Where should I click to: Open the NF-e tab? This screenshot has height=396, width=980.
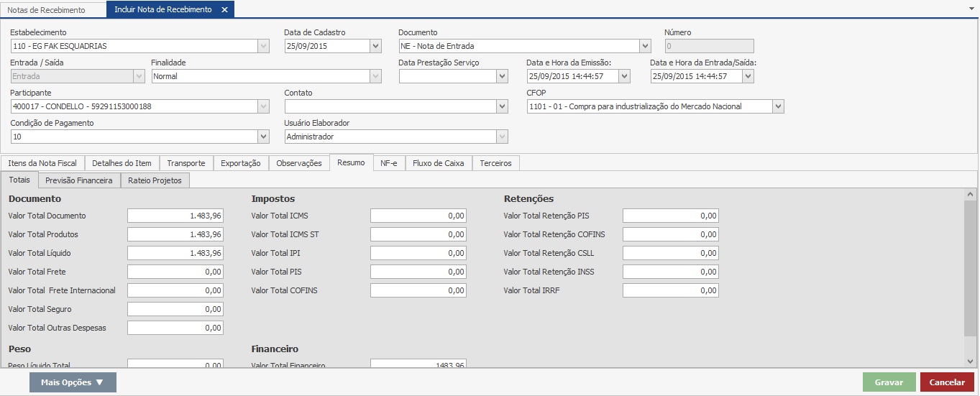click(389, 163)
